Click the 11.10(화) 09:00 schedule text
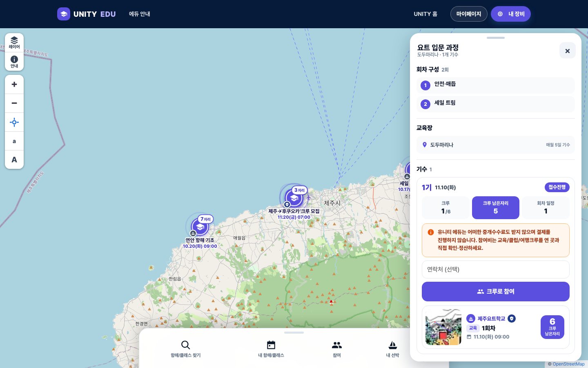 (491, 337)
